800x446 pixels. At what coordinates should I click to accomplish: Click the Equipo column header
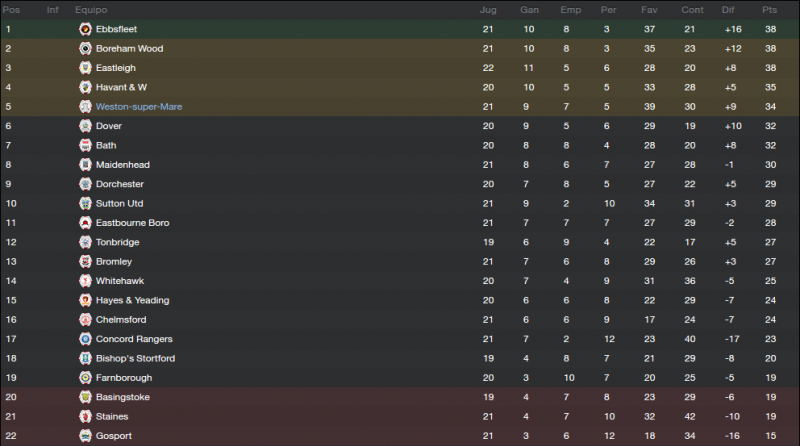pos(91,10)
